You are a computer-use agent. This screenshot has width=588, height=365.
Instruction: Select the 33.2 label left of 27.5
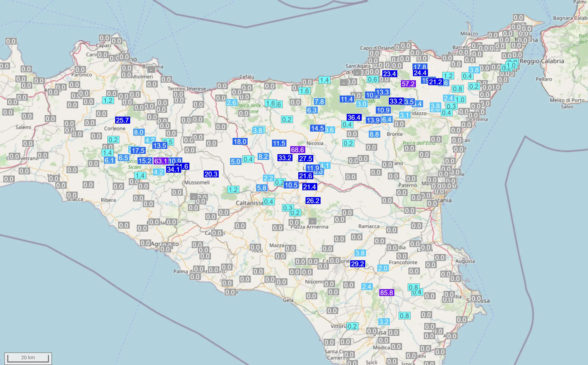click(x=285, y=158)
